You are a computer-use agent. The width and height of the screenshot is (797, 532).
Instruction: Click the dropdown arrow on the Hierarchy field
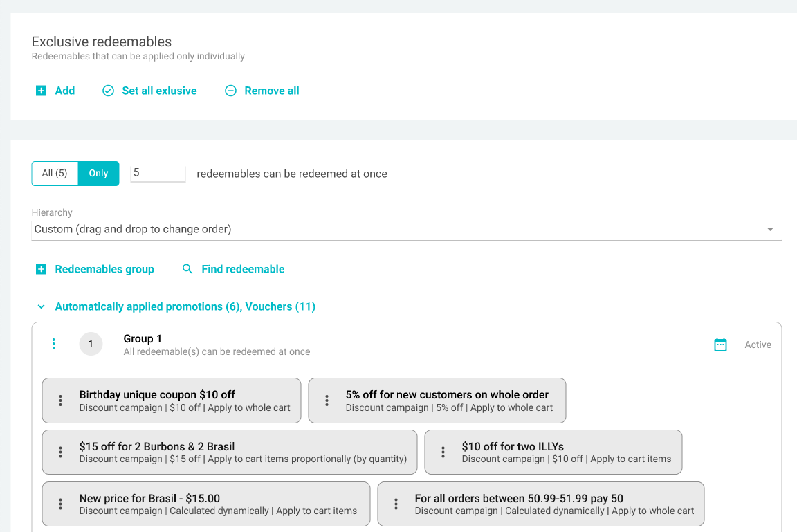[x=769, y=228]
